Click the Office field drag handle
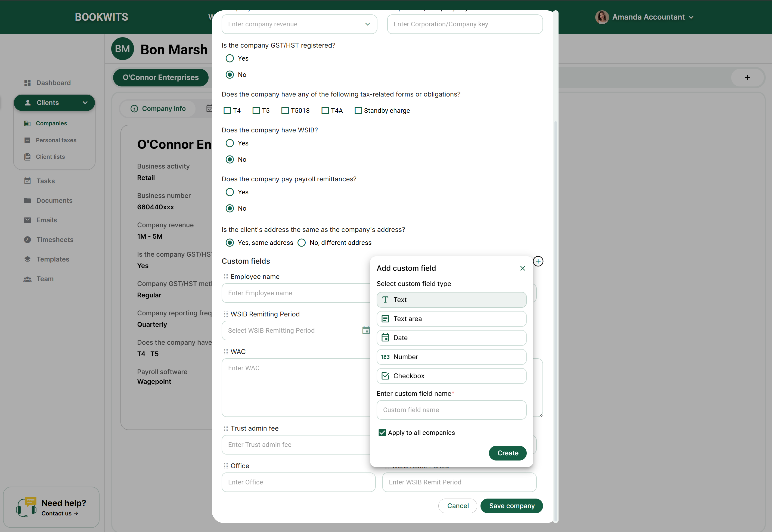Image resolution: width=772 pixels, height=532 pixels. coord(226,466)
